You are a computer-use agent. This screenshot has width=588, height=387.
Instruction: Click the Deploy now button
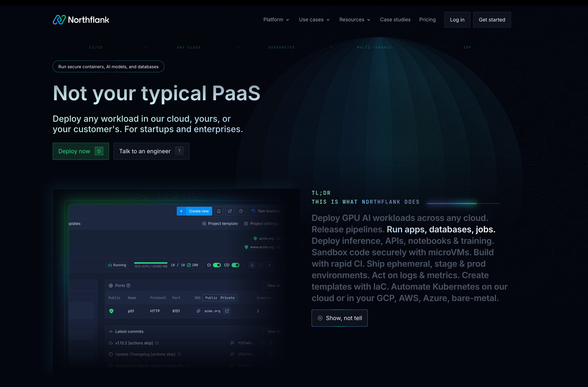pos(81,151)
